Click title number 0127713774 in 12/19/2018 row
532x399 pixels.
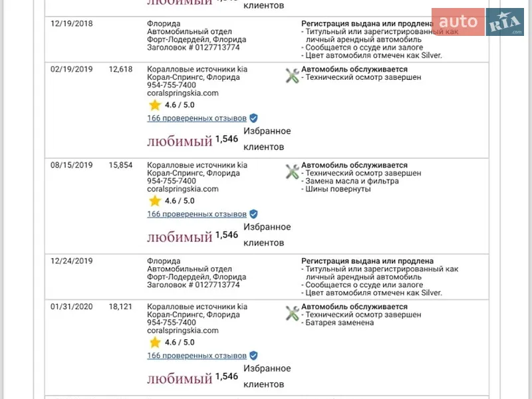point(217,47)
